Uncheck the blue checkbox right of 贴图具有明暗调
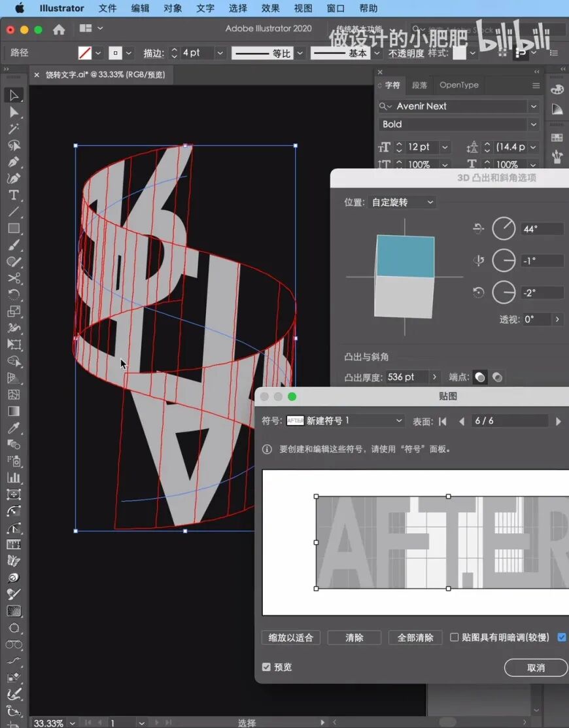This screenshot has width=569, height=728. [562, 638]
